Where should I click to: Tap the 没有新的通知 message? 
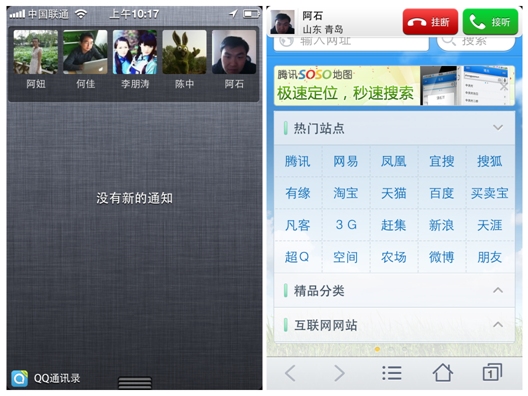coord(134,198)
